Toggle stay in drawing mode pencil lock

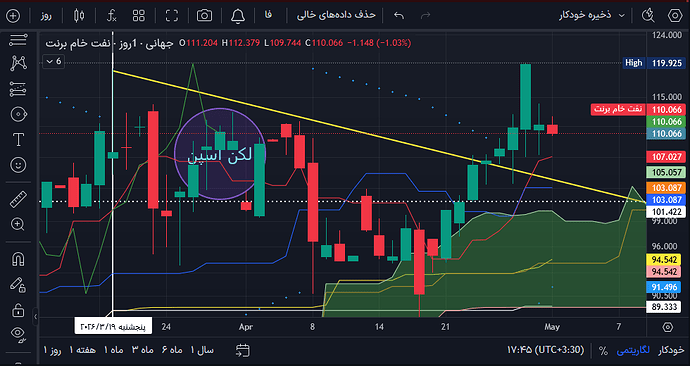[x=18, y=285]
